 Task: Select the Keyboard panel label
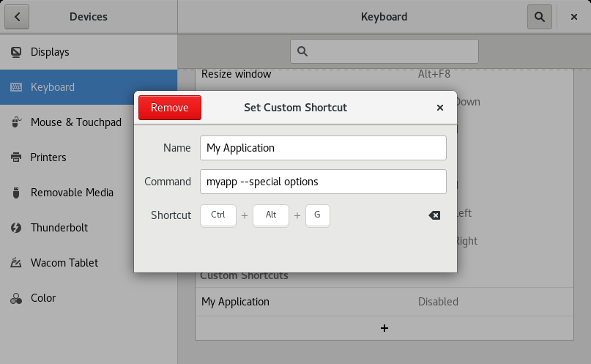tap(53, 87)
